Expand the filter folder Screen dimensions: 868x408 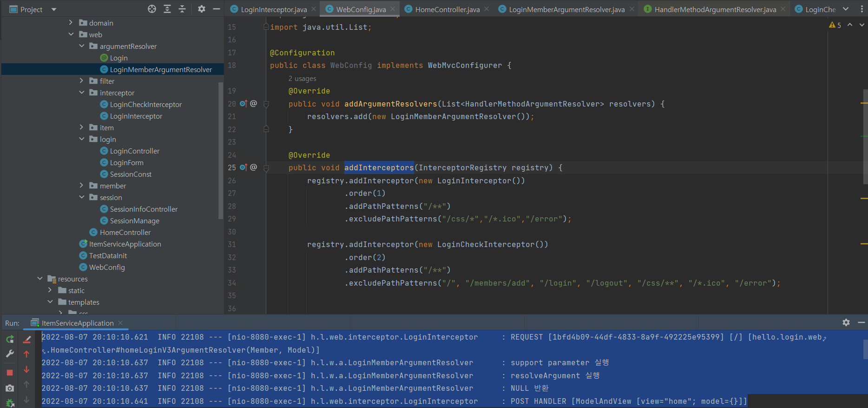coord(82,80)
